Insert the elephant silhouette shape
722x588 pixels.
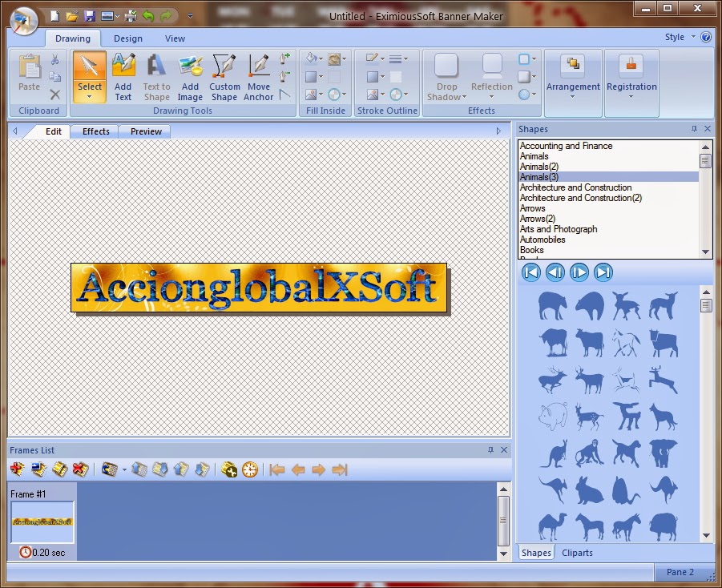click(663, 453)
